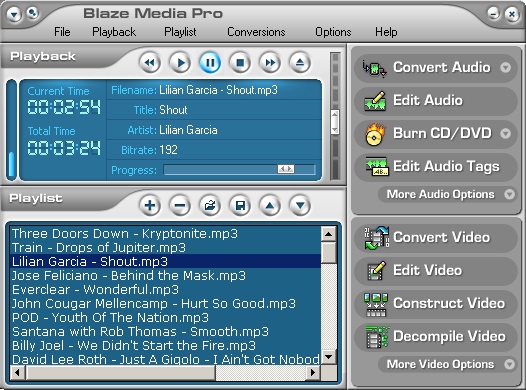Viewport: 526px width, 390px height.
Task: Click the playback Progress slider handle
Action: [x=286, y=169]
